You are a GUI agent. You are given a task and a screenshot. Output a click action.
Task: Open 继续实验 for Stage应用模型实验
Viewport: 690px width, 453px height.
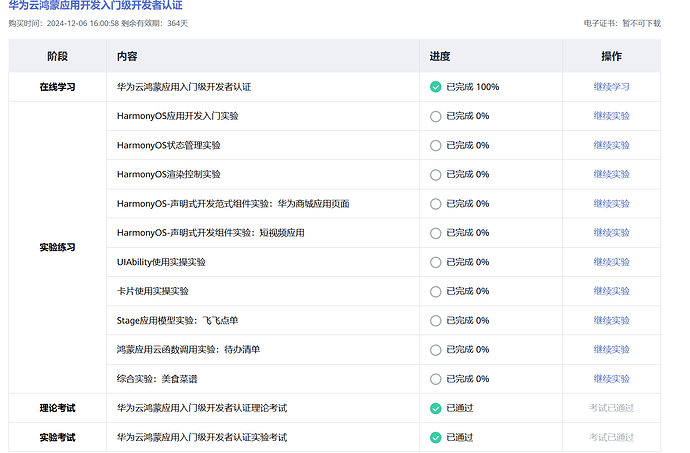click(x=611, y=320)
